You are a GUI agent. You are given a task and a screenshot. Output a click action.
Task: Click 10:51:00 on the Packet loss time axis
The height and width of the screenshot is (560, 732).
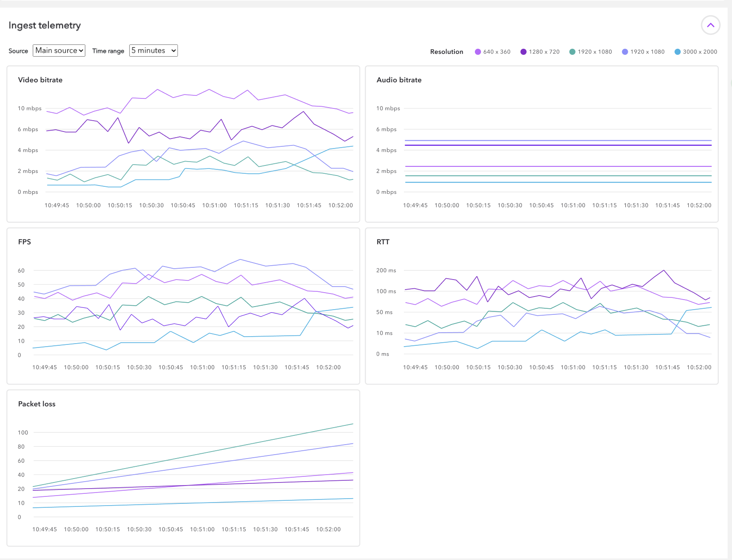202,530
